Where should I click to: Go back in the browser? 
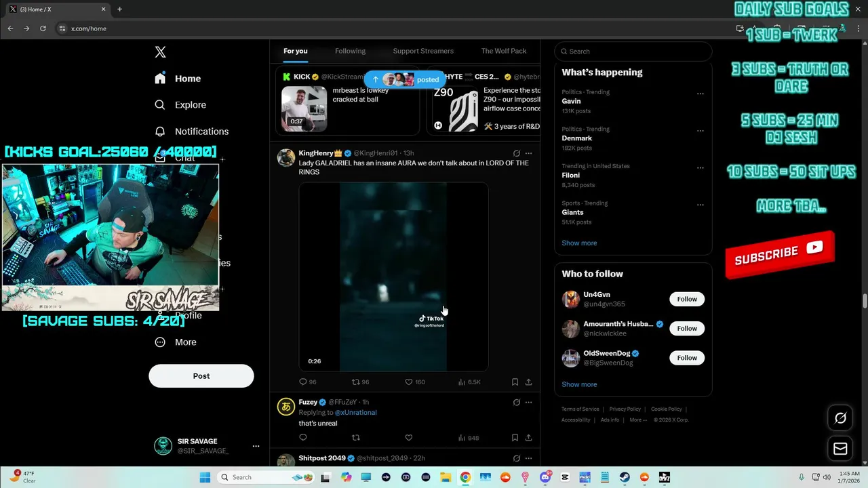[10, 28]
